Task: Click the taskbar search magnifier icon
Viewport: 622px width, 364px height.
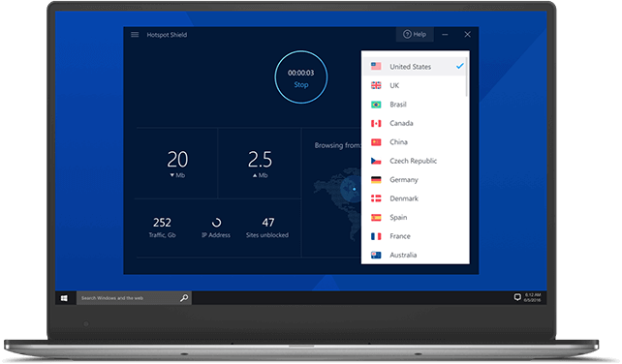Action: click(184, 298)
